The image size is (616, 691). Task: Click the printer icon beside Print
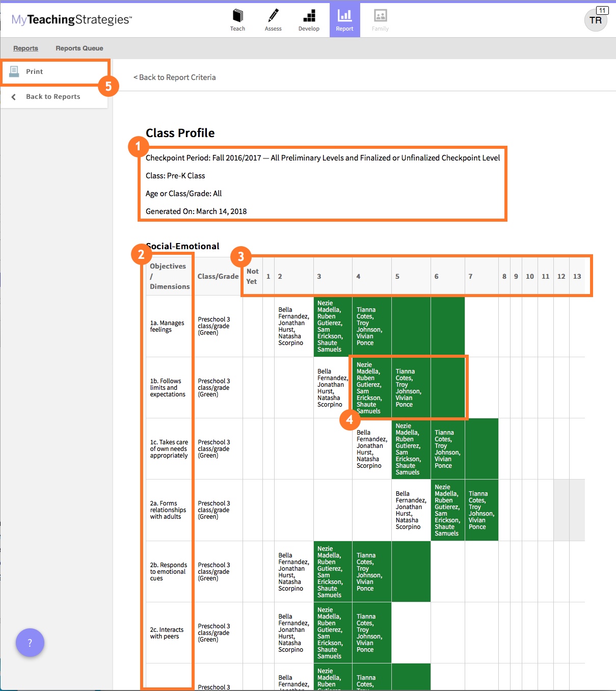[14, 71]
